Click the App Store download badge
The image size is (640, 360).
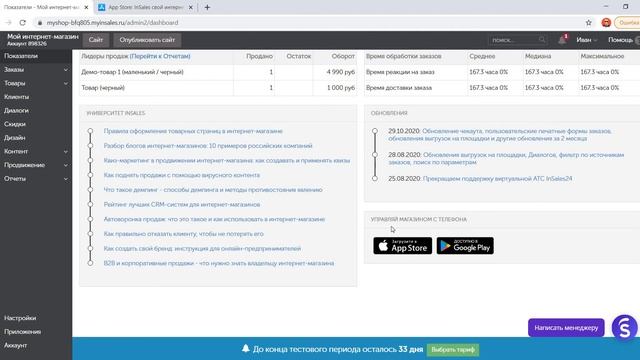pos(402,246)
